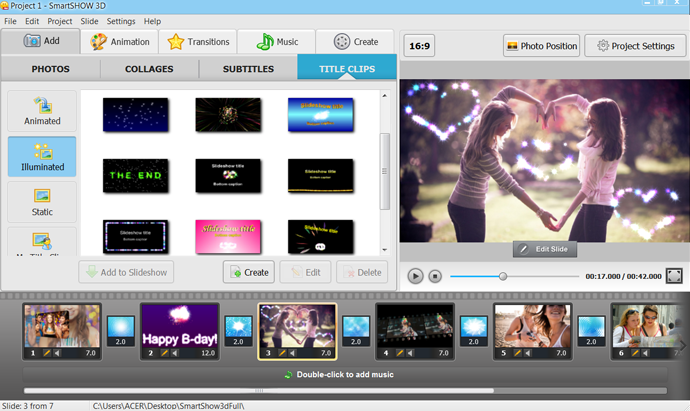Click pencil edit icon on slide 2
This screenshot has width=690, height=411.
[164, 353]
